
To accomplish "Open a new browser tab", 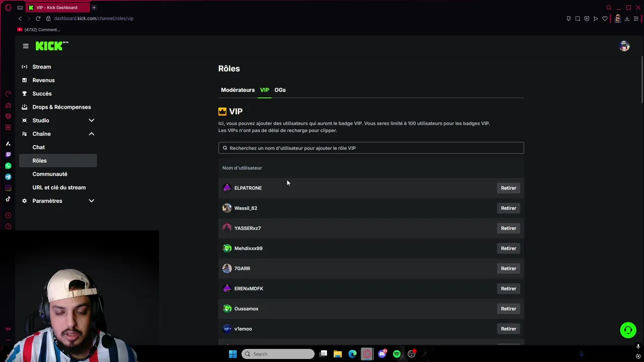I will pos(94,8).
